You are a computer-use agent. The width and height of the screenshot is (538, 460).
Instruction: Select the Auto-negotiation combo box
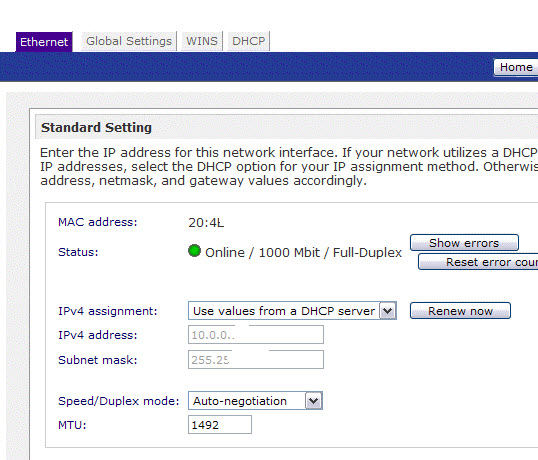pos(255,401)
